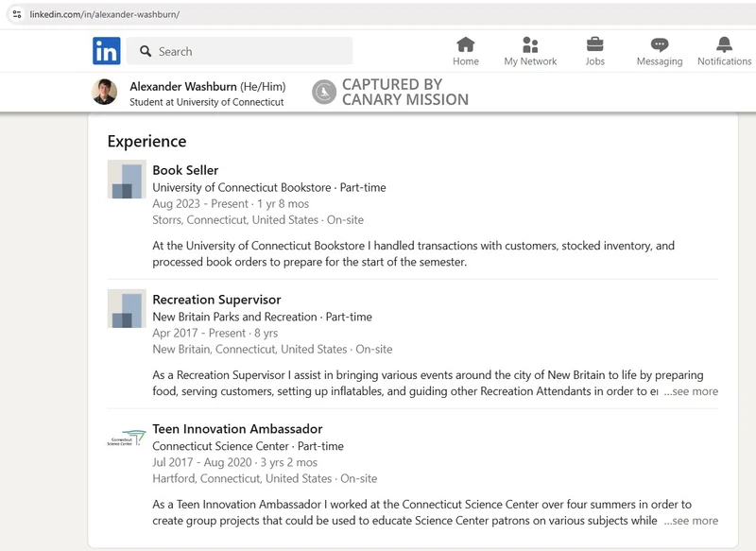
Task: Click 'Connecticut Science Center · Part-time' text
Action: coord(249,446)
